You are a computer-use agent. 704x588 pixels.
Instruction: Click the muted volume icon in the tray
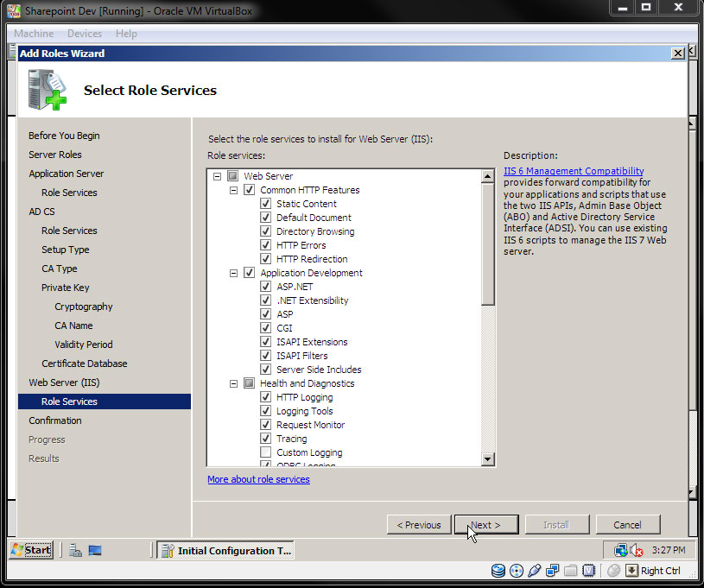(637, 550)
